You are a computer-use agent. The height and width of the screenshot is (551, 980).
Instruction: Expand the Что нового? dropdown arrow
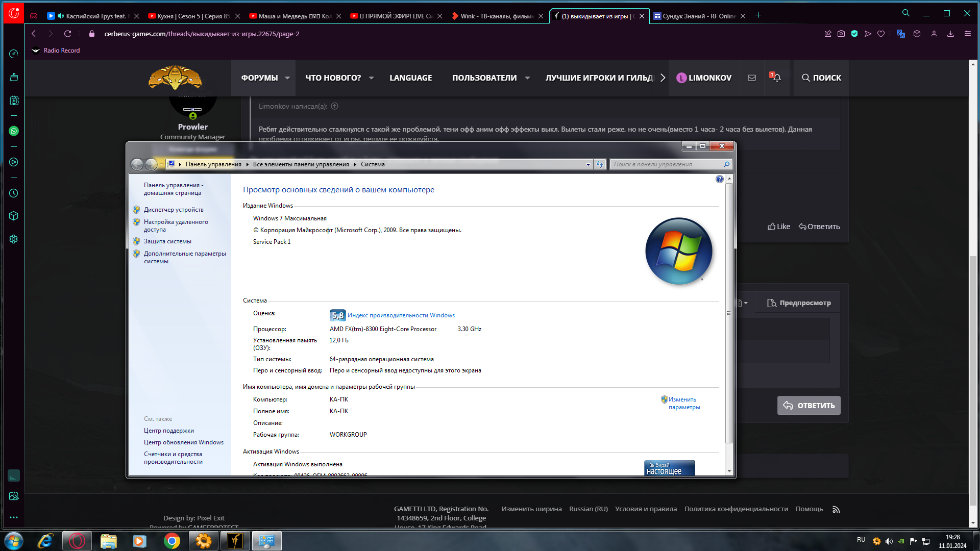(x=371, y=78)
